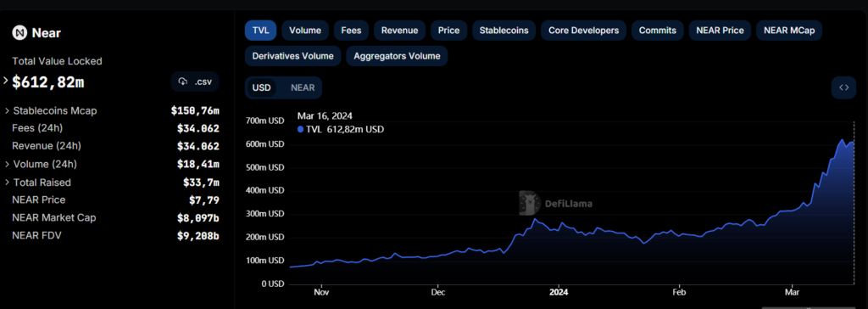Click the chart peak near March

coord(843,140)
